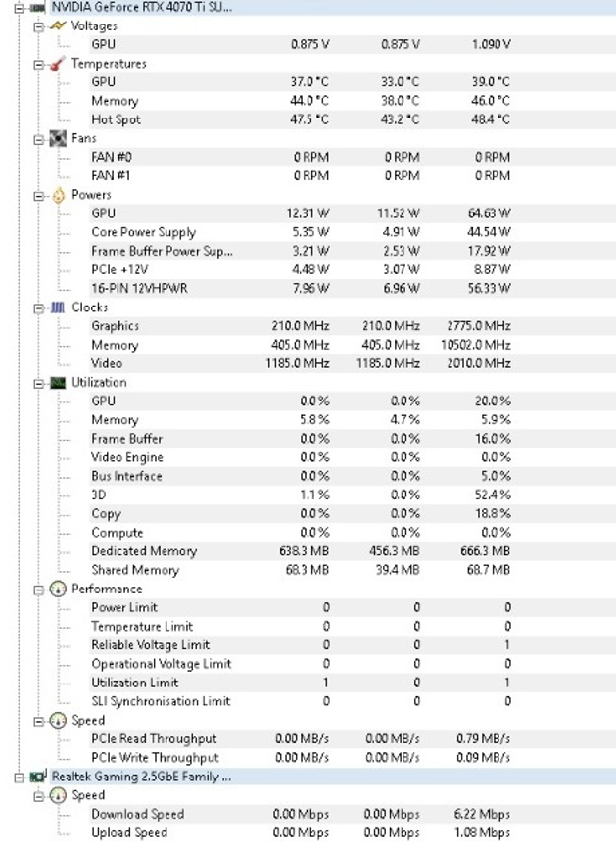Select the Download Speed row
This screenshot has width=616, height=849.
tap(138, 814)
